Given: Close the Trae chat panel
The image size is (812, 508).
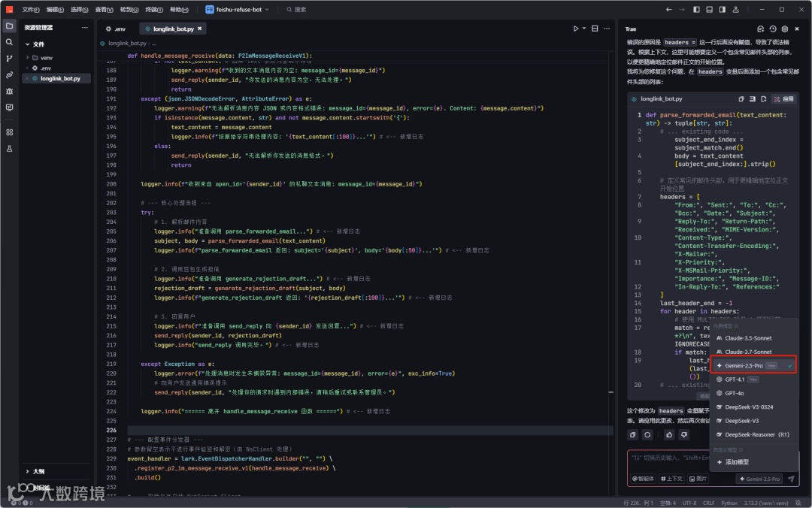Looking at the screenshot, I should (x=796, y=29).
